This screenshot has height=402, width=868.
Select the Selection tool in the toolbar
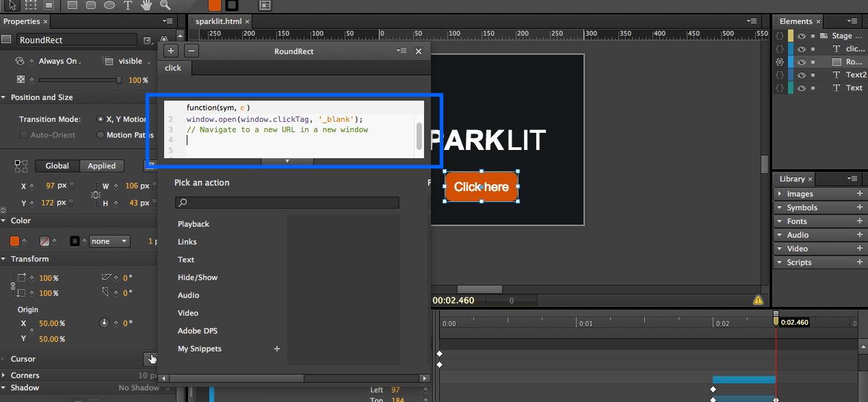coord(12,5)
